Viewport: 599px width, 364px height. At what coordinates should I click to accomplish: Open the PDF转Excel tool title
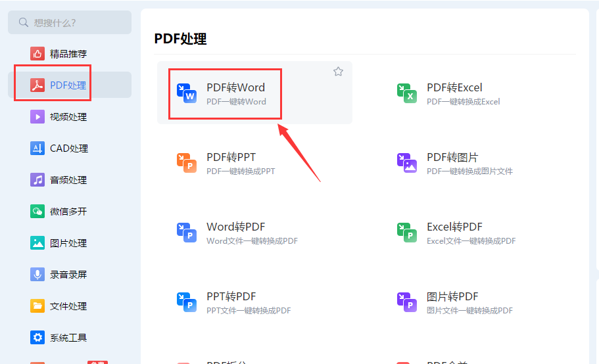454,87
